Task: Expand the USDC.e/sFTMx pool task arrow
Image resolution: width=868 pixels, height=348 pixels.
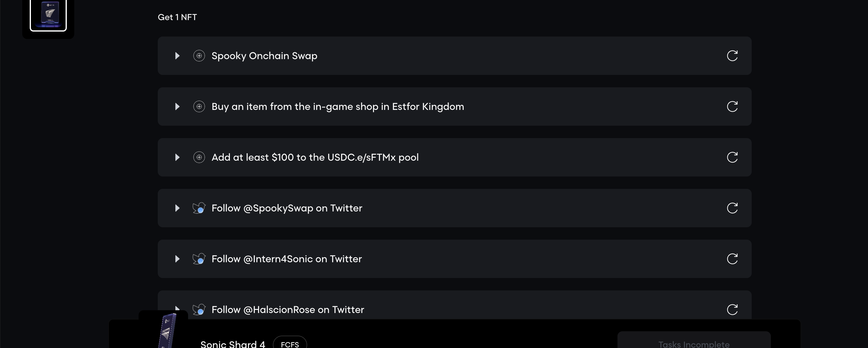Action: (x=177, y=157)
